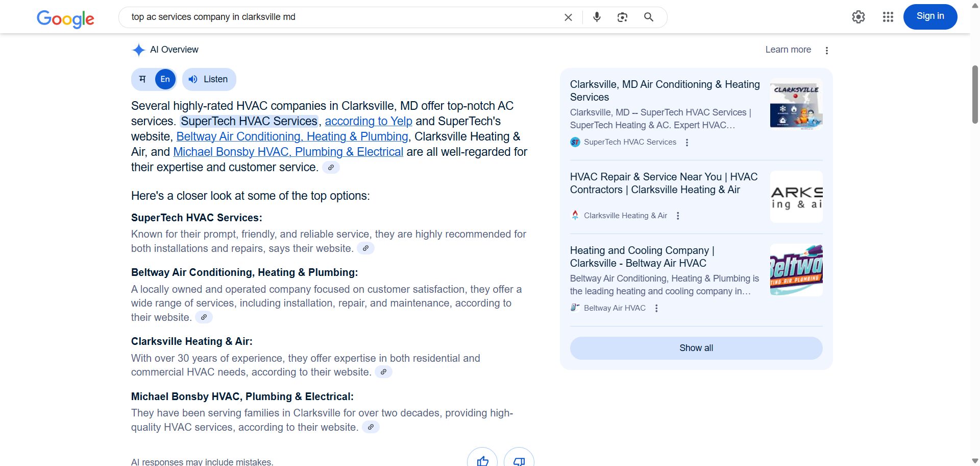Click the Beltway Air HVAC source name

[615, 308]
